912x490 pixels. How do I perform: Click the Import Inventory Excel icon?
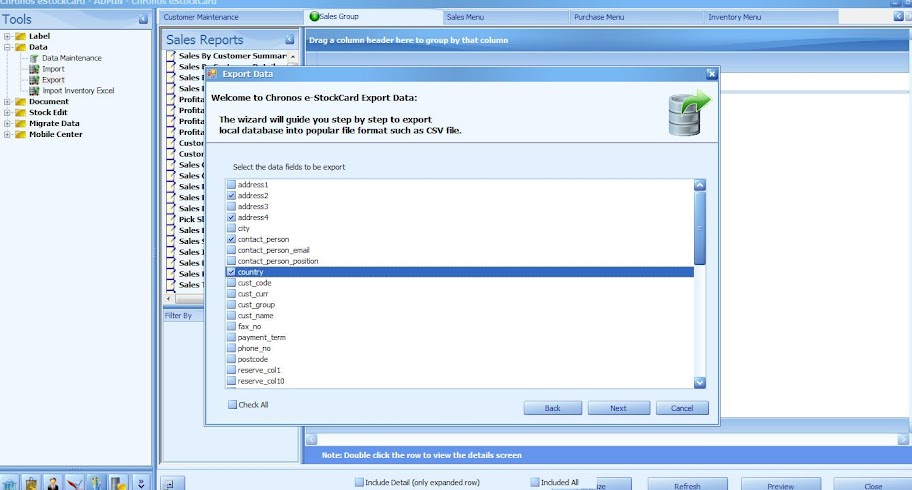click(34, 91)
